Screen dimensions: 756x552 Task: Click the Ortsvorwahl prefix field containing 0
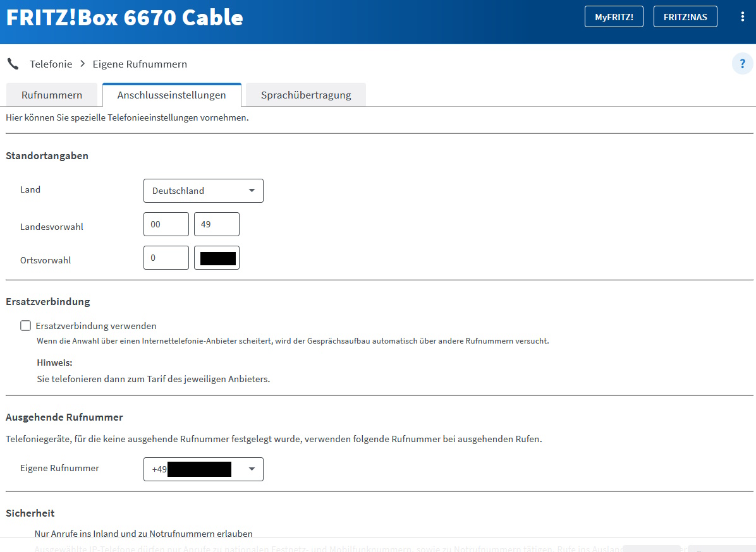pyautogui.click(x=166, y=258)
